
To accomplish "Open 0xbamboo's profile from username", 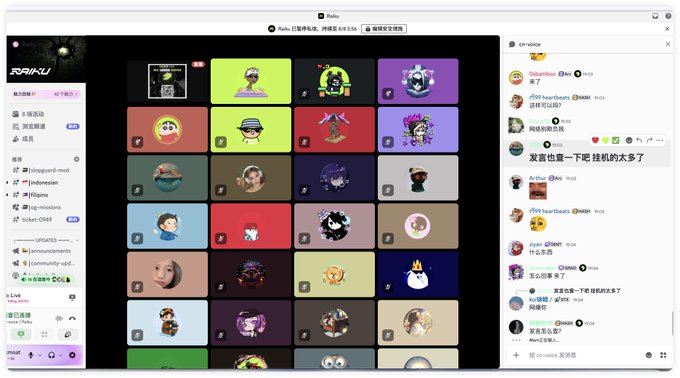I will click(x=542, y=74).
